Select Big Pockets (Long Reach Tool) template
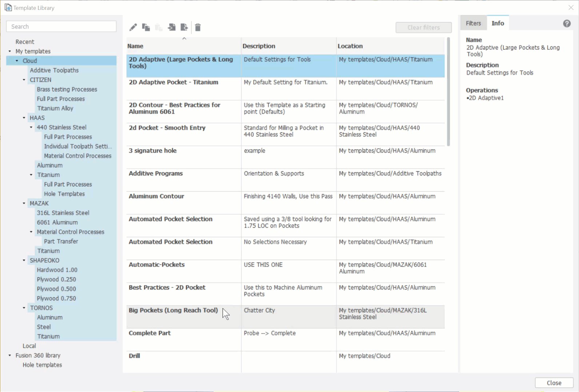Viewport: 579px width, 392px height. tap(285, 317)
